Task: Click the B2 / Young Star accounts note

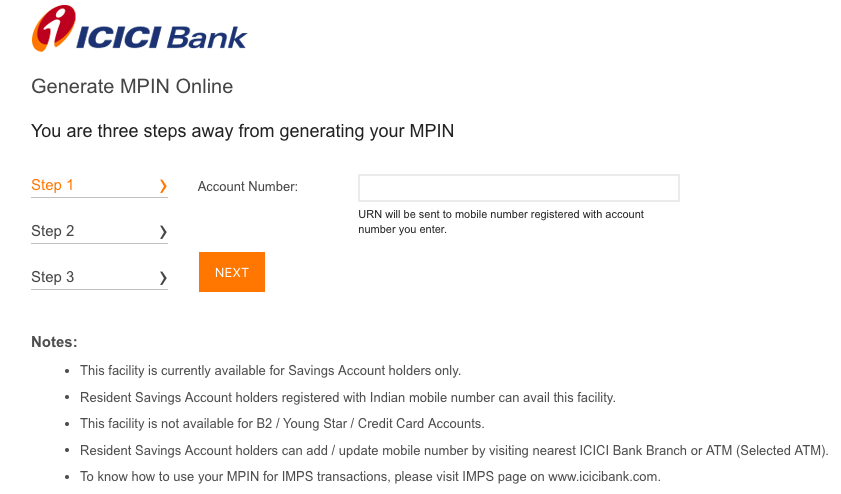Action: click(x=282, y=423)
